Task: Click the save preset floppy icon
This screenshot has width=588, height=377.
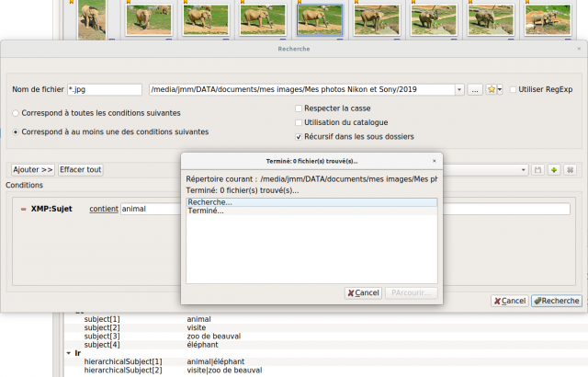Action: point(537,170)
